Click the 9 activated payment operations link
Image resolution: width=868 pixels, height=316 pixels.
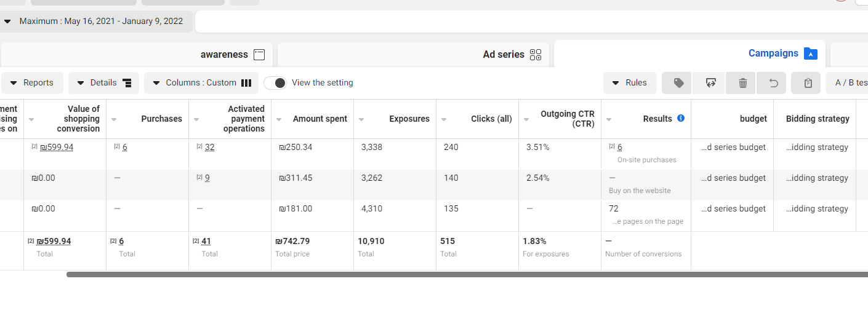point(207,178)
